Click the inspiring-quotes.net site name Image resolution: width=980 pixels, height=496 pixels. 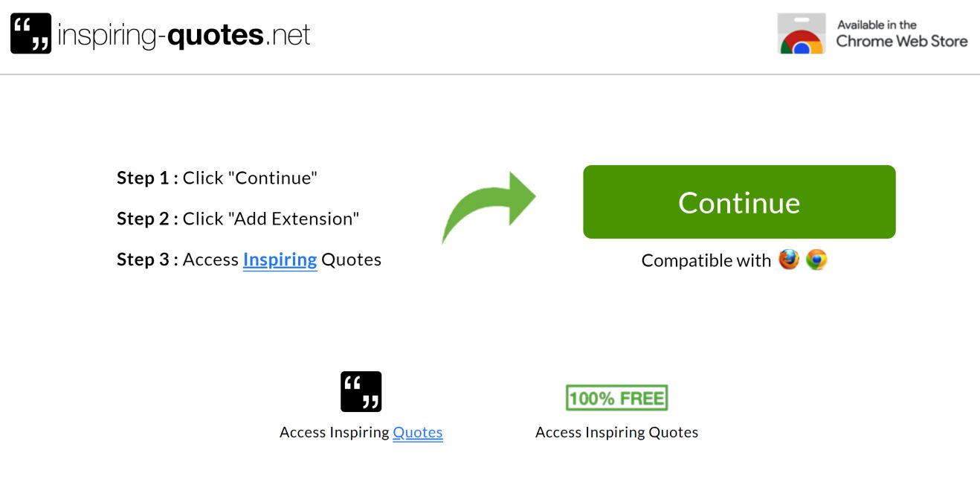tap(184, 35)
